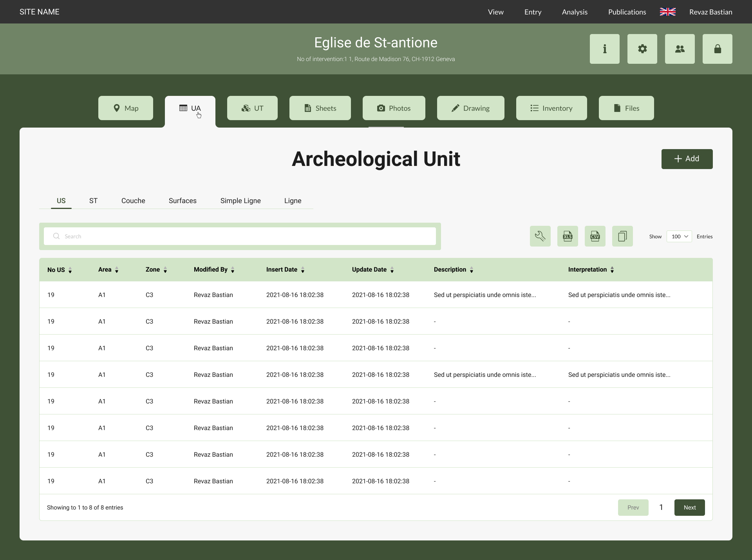Change language using the British flag icon
This screenshot has height=560, width=752.
pos(667,12)
